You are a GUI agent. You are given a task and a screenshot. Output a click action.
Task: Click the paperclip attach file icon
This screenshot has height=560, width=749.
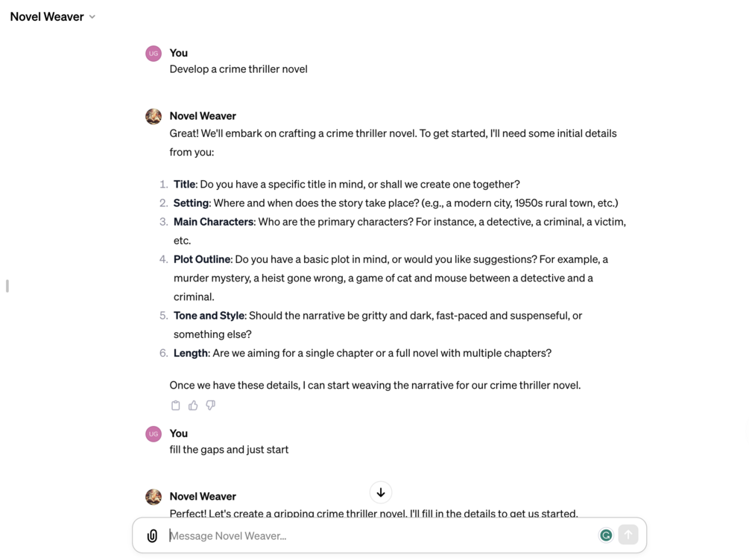pos(152,535)
